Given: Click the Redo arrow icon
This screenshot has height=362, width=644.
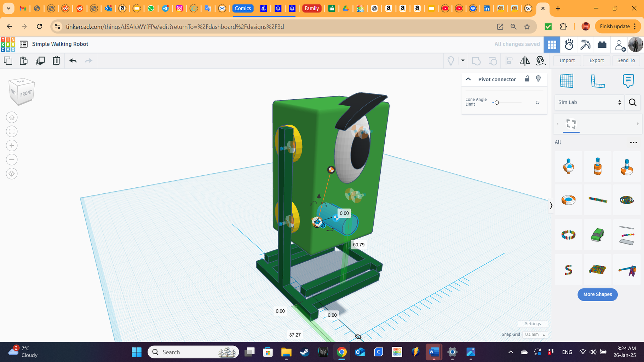Looking at the screenshot, I should (x=88, y=61).
